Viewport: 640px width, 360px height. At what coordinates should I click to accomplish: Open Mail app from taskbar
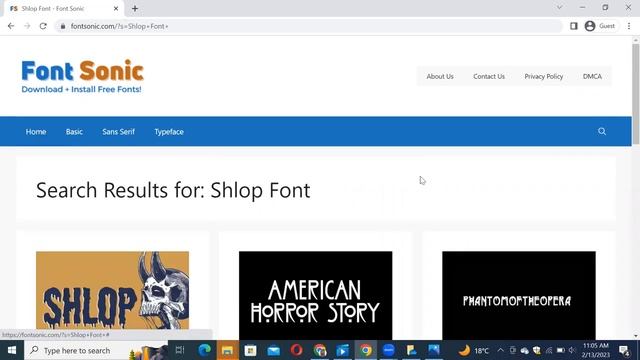[273, 350]
